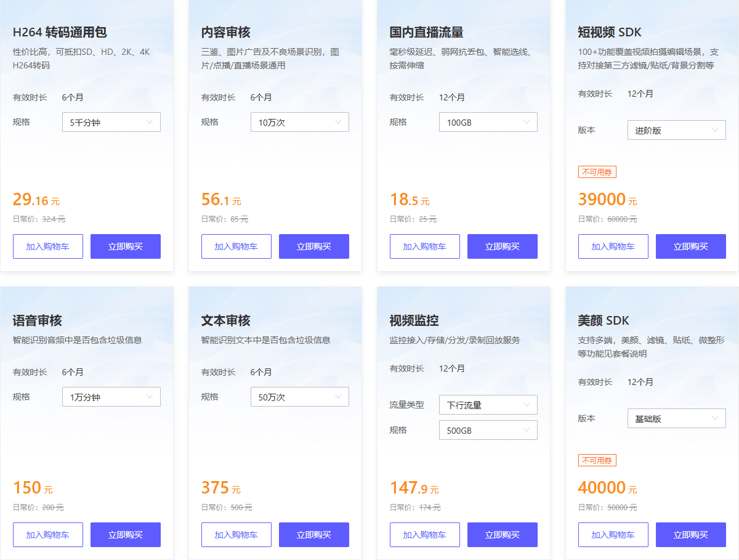This screenshot has height=560, width=739.
Task: Open the 文本审核 50万次 spec dropdown
Action: click(299, 397)
